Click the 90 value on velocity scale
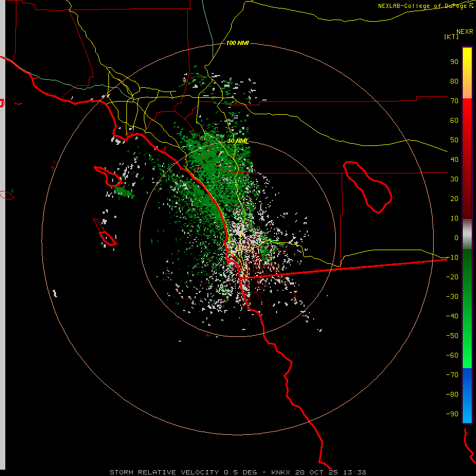The width and height of the screenshot is (476, 476). pos(454,62)
